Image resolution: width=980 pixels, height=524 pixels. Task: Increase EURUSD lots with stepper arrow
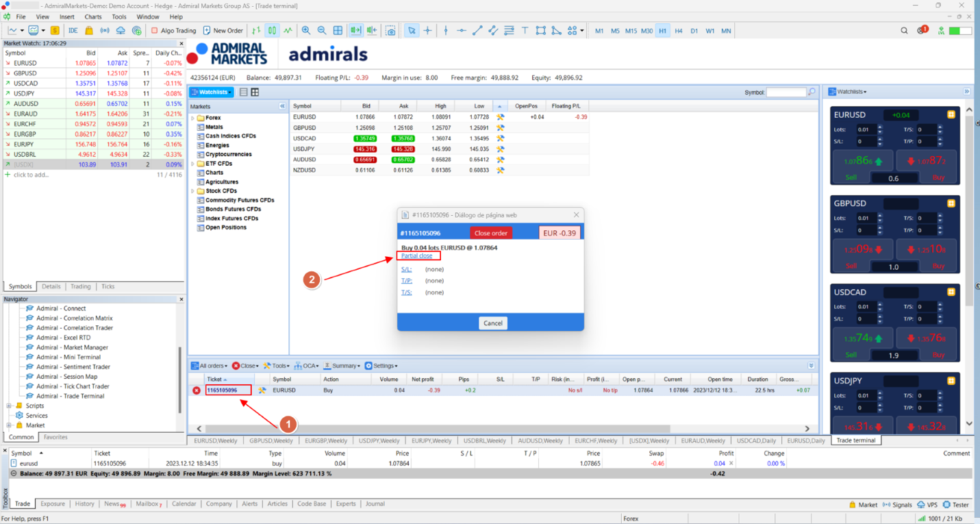click(880, 127)
